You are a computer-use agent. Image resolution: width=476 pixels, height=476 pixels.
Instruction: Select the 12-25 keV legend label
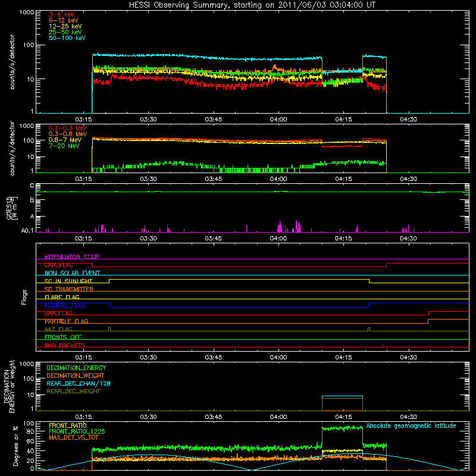[x=65, y=26]
